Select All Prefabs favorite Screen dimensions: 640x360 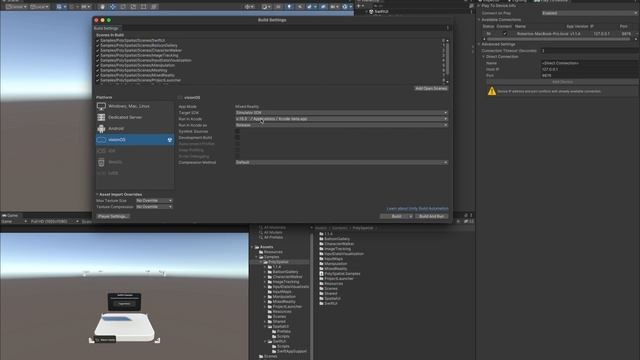pyautogui.click(x=271, y=237)
